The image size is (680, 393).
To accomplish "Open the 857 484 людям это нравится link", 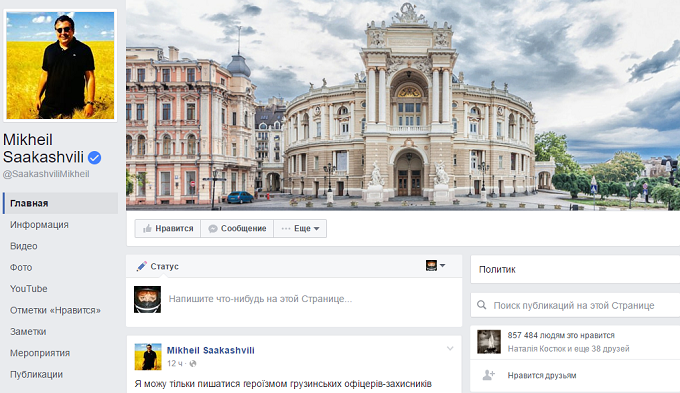I will point(561,335).
